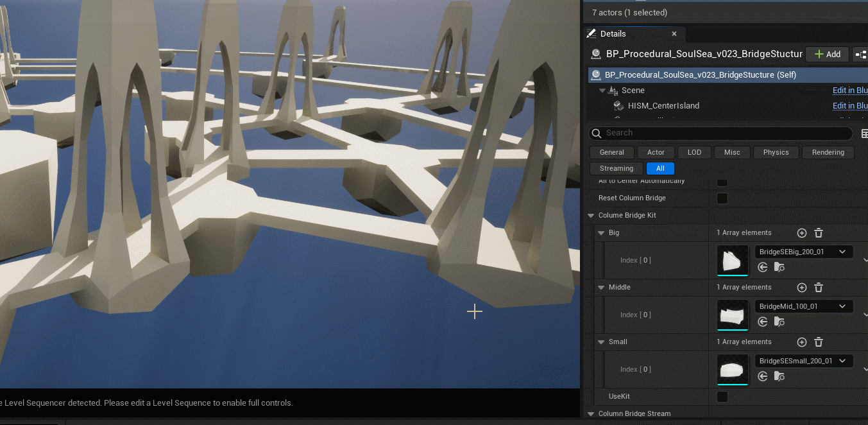Select the All properties filter

tap(661, 169)
